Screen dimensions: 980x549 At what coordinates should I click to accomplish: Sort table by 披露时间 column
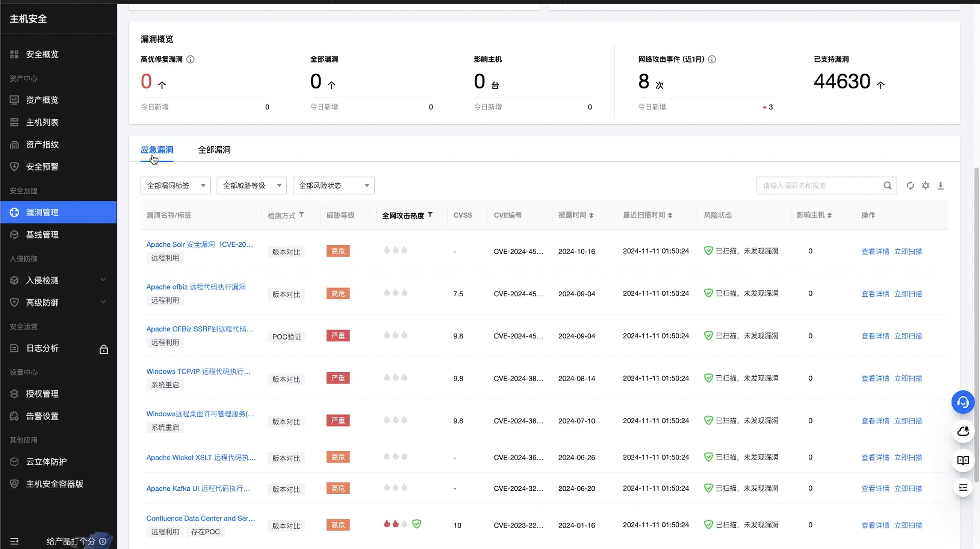591,216
